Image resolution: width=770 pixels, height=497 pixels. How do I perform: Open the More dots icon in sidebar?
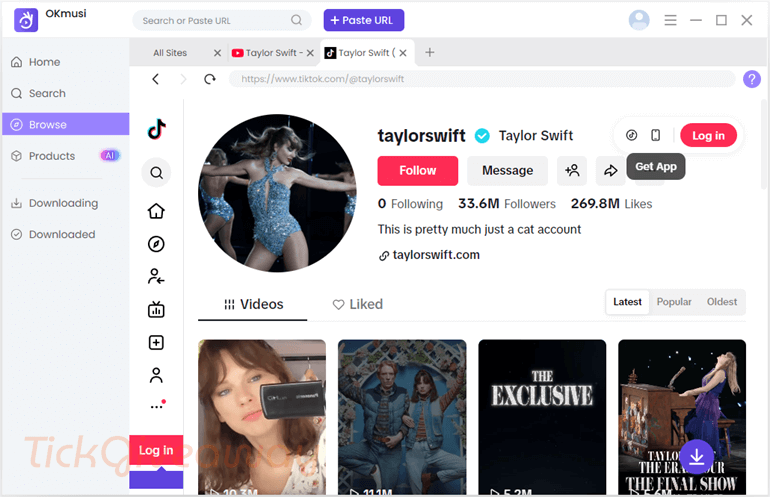[157, 406]
